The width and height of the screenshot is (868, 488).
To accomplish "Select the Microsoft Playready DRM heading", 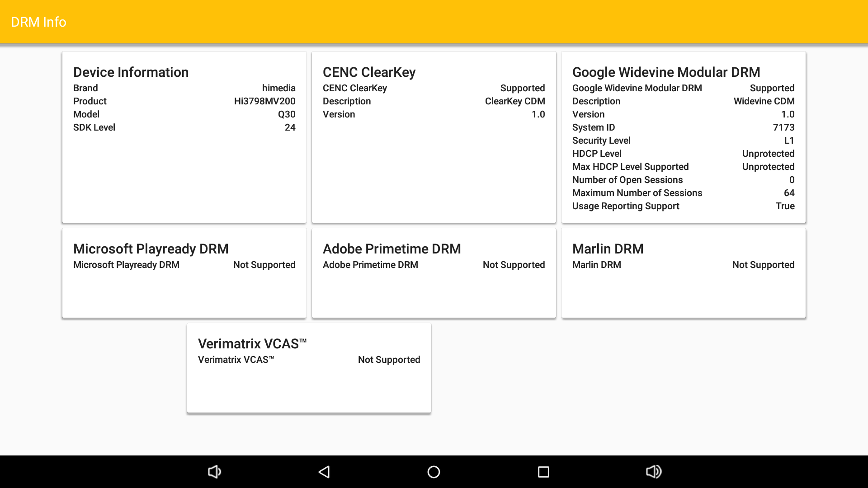I will [151, 249].
